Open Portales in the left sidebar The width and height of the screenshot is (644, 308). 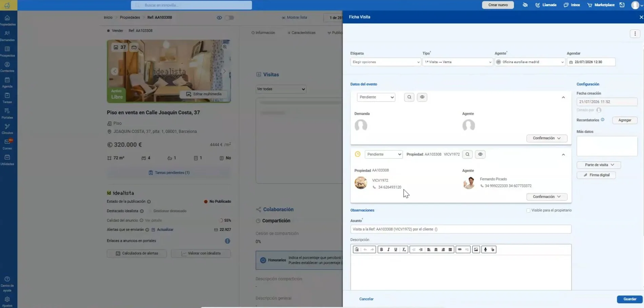tap(7, 114)
